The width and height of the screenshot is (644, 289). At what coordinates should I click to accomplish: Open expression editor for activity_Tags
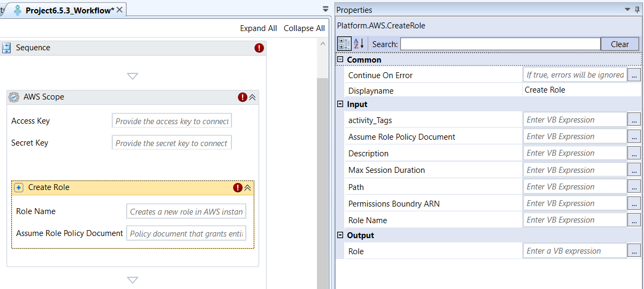[x=634, y=120]
